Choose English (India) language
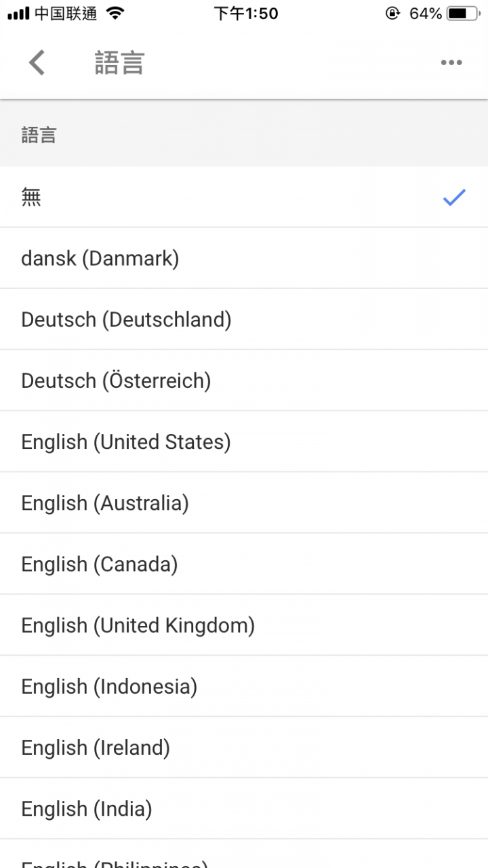 pyautogui.click(x=244, y=808)
